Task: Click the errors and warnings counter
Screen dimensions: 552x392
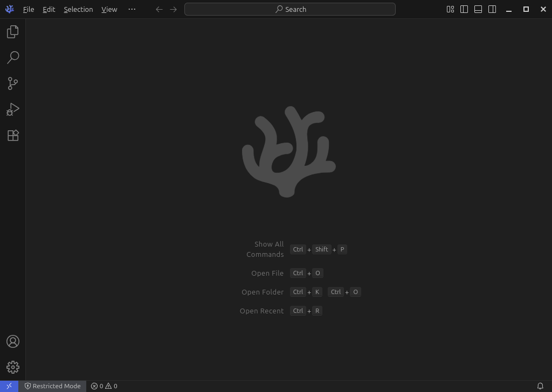Action: pos(104,386)
